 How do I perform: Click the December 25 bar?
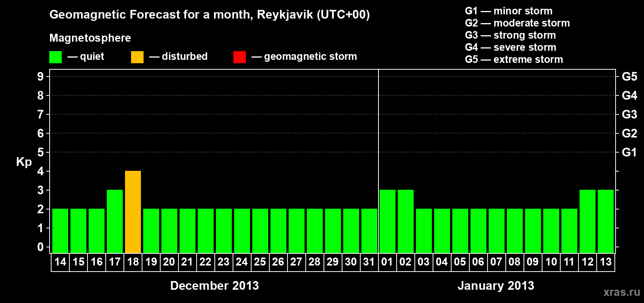[260, 231]
